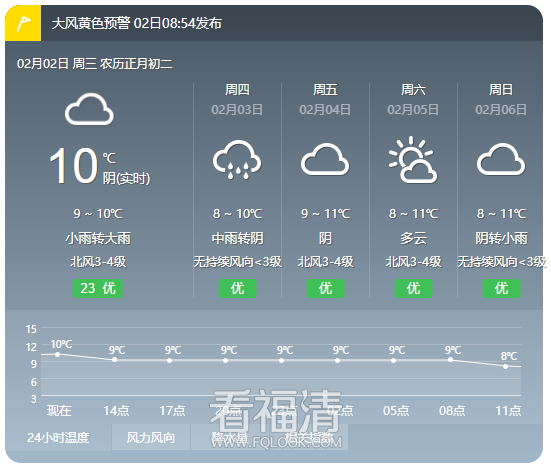This screenshot has width=551, height=469.
Task: Click the 14点 data point on chart
Action: click(x=114, y=360)
